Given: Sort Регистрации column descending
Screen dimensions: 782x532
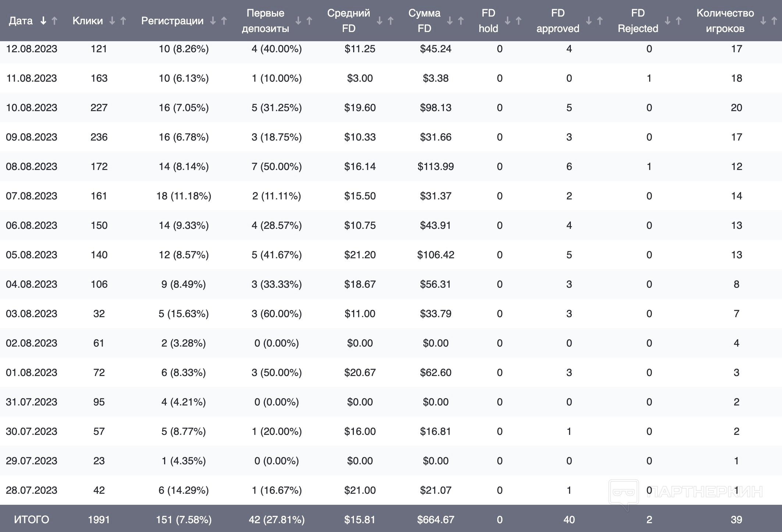Looking at the screenshot, I should point(213,21).
